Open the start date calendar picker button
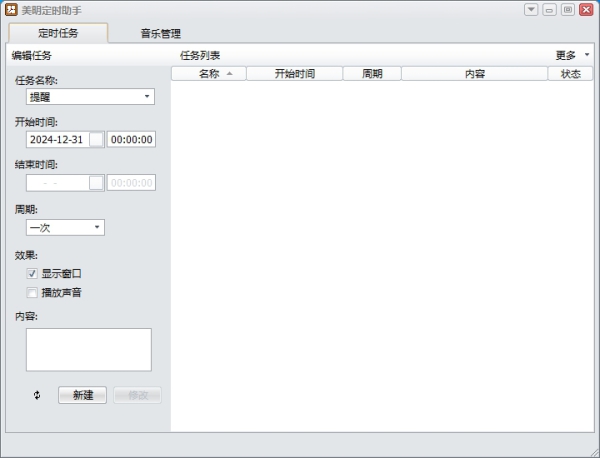 pyautogui.click(x=96, y=140)
